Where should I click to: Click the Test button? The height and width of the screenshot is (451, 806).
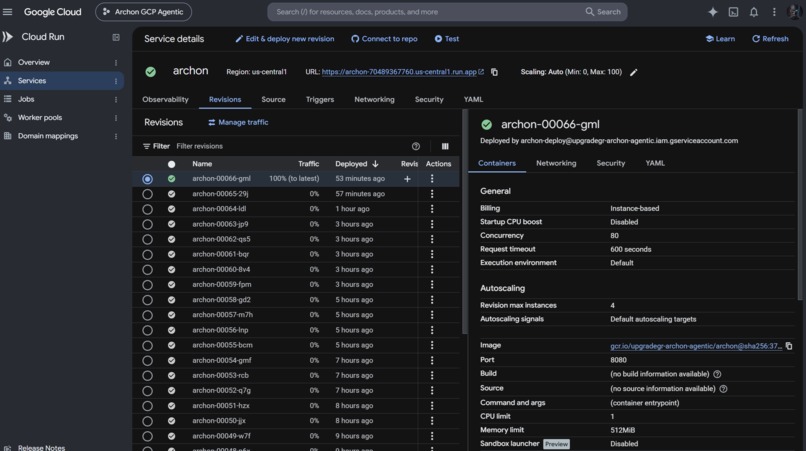pos(447,39)
